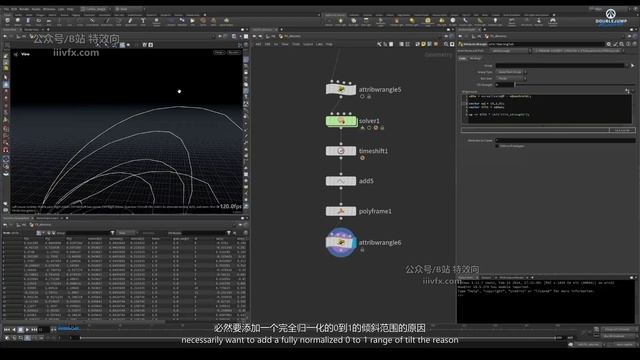
Task: Toggle the badge icon under timeshift1
Action: (362, 158)
